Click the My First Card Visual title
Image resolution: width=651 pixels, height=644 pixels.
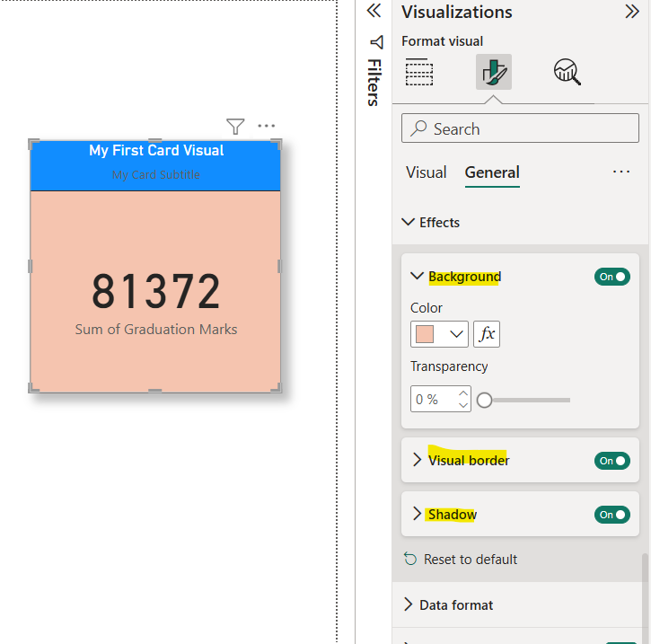(156, 150)
